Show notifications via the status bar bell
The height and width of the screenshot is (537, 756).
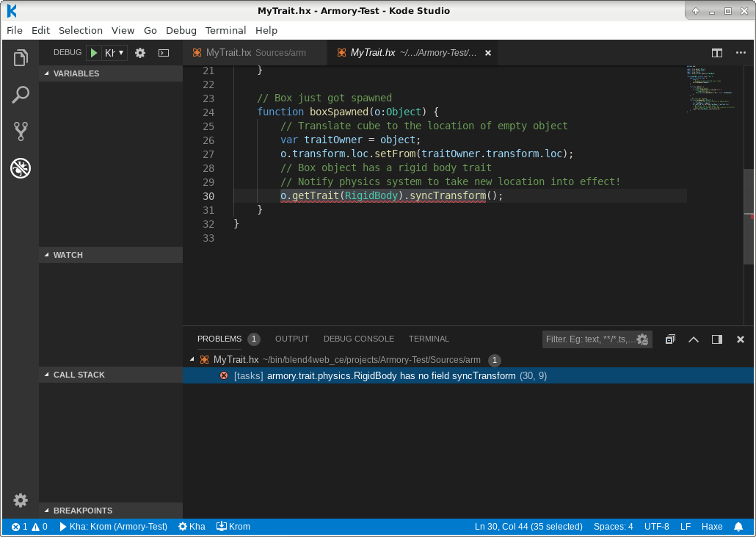(x=738, y=526)
